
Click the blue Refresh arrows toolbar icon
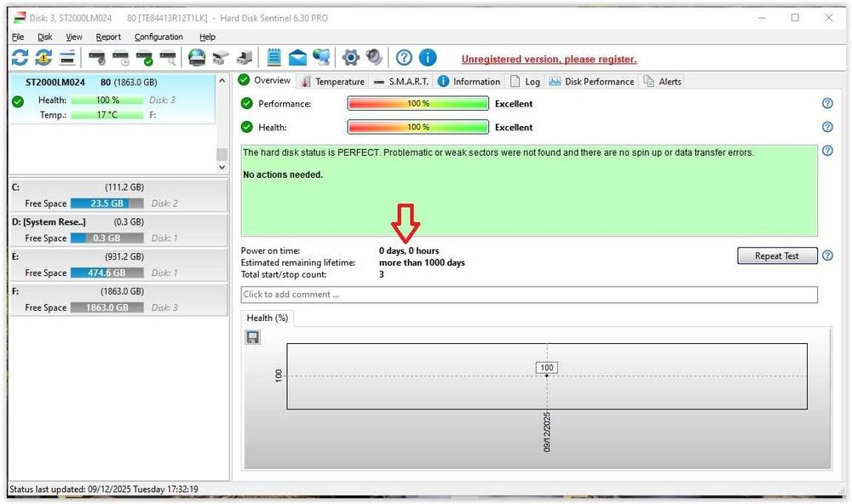pos(20,57)
